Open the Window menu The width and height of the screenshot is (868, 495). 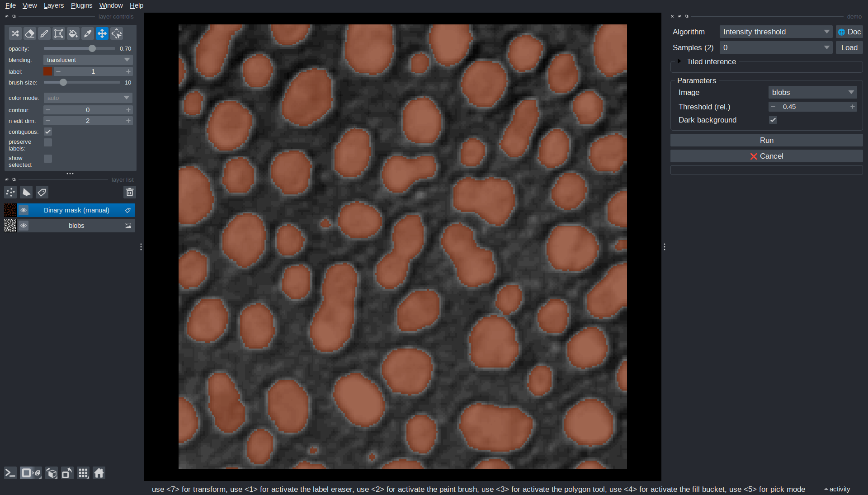(x=111, y=5)
